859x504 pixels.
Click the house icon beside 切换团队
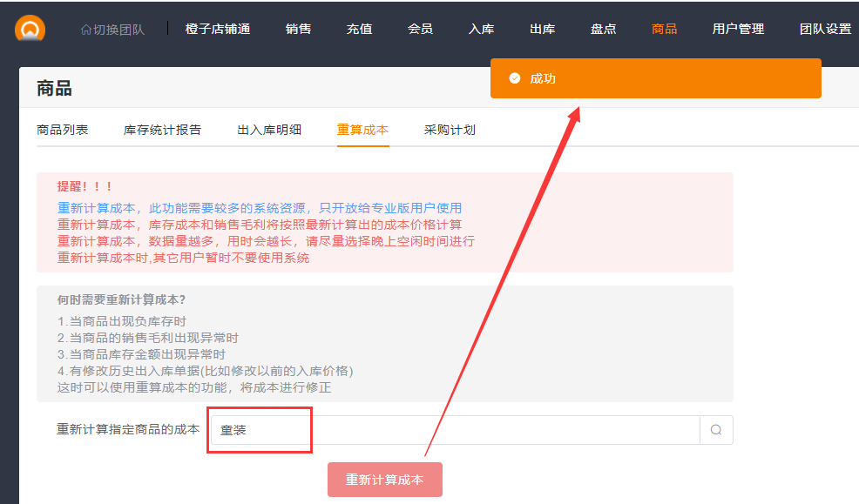tap(85, 30)
